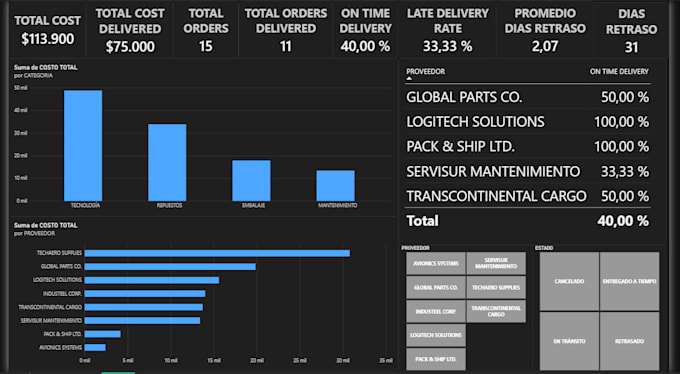Click 'Suma de COSTO TOTAL por PROVEEDOR' title

click(46, 229)
